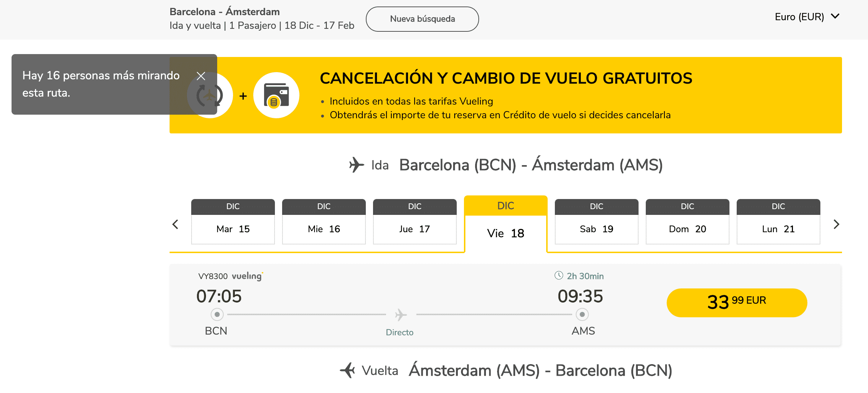
Task: Click the AMS arrival point marker
Action: [582, 314]
